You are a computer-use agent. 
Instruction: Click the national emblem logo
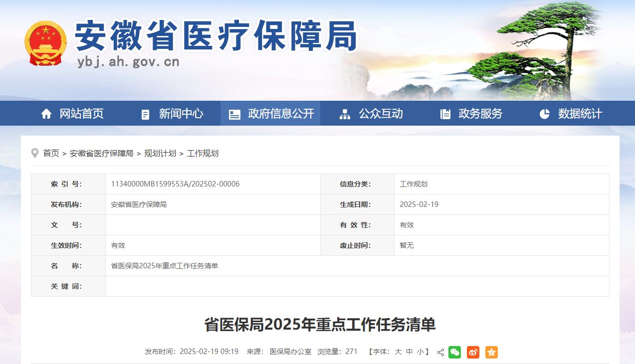pyautogui.click(x=45, y=43)
